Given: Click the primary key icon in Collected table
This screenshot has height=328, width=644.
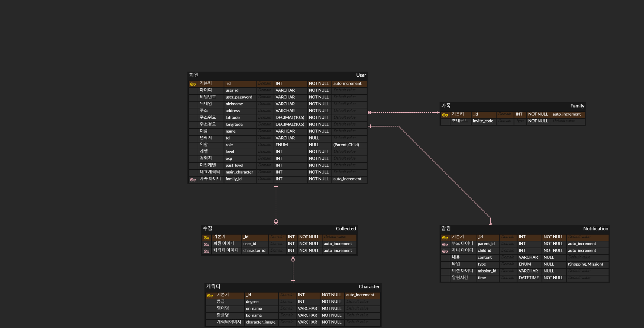Looking at the screenshot, I should [206, 238].
